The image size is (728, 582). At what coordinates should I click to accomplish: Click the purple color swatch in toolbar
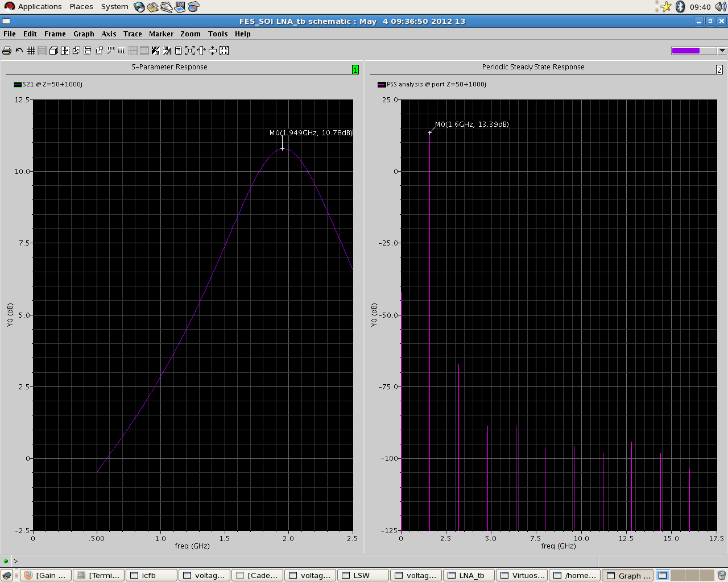click(686, 51)
